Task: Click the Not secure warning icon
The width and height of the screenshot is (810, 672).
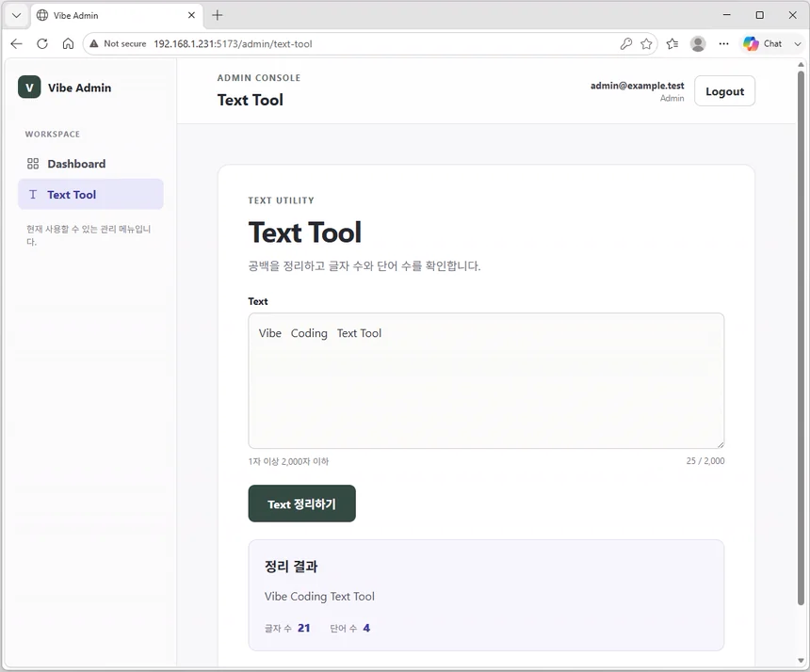Action: coord(94,44)
